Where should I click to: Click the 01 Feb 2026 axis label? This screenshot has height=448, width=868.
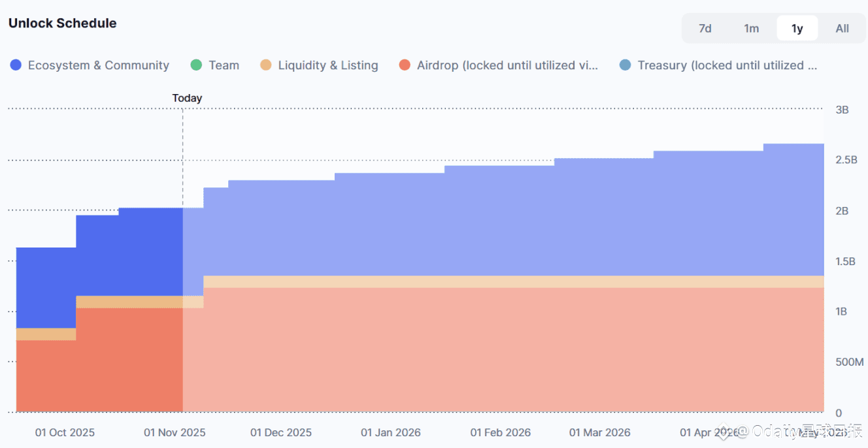click(501, 432)
